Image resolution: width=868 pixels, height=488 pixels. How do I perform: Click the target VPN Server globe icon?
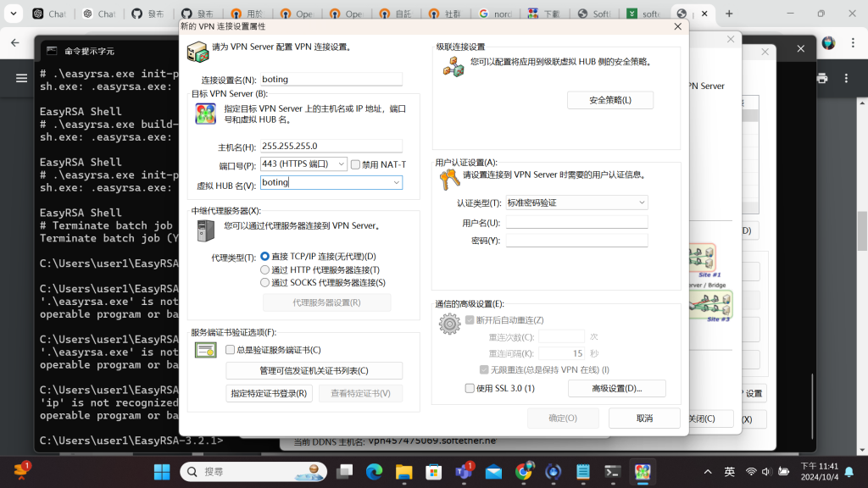205,114
